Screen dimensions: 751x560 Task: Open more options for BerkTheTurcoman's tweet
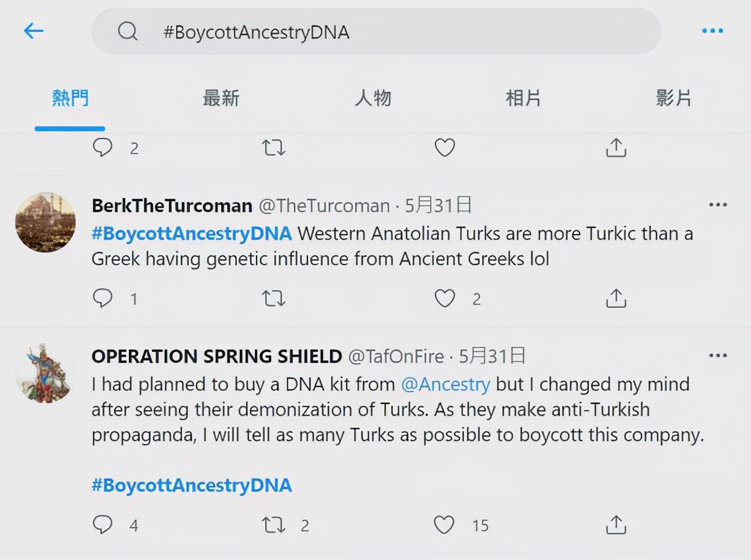[x=717, y=205]
